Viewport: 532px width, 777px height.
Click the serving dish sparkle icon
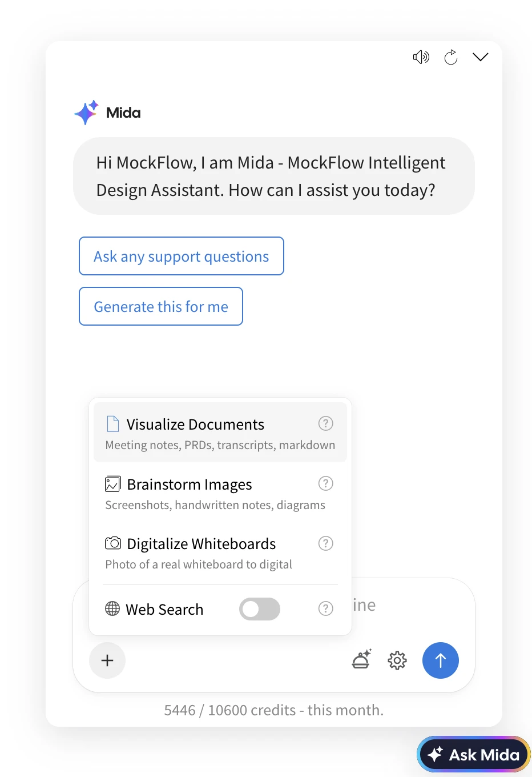pyautogui.click(x=361, y=660)
